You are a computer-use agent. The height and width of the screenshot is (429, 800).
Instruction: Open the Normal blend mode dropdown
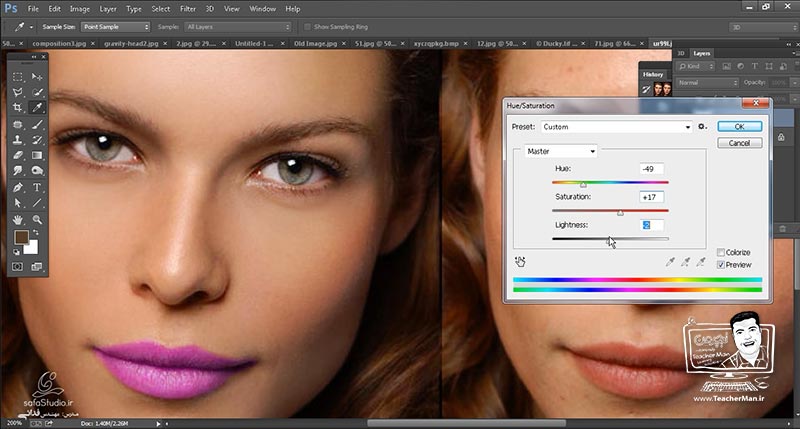(x=707, y=83)
